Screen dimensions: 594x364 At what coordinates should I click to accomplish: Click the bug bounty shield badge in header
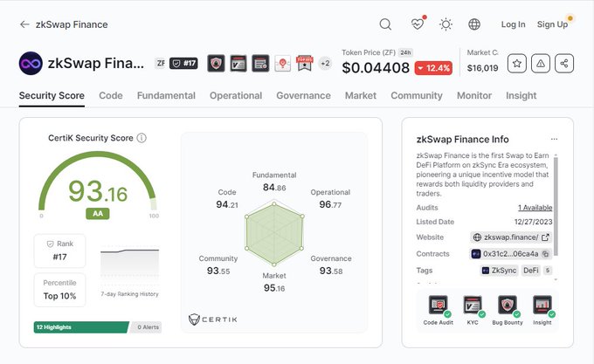(x=216, y=63)
